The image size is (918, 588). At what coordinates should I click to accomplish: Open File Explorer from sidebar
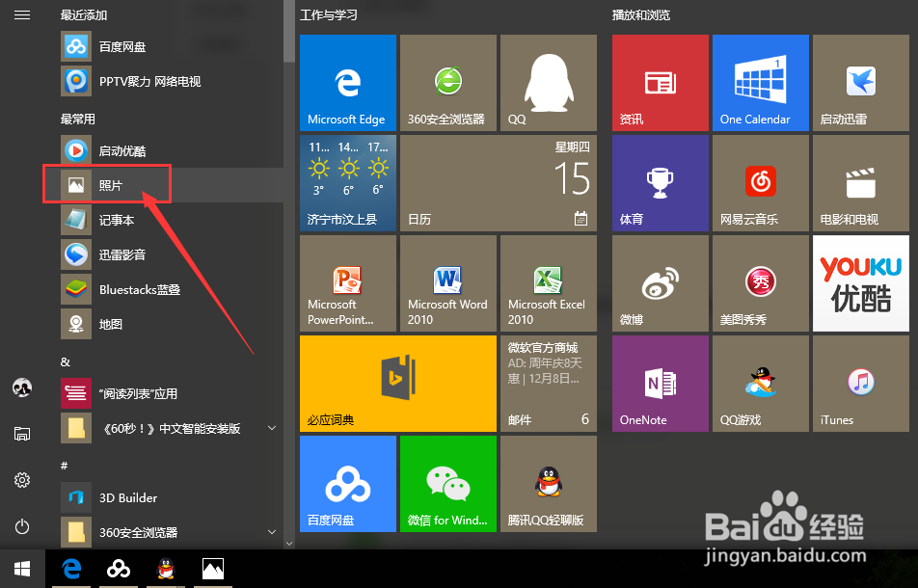(x=22, y=434)
